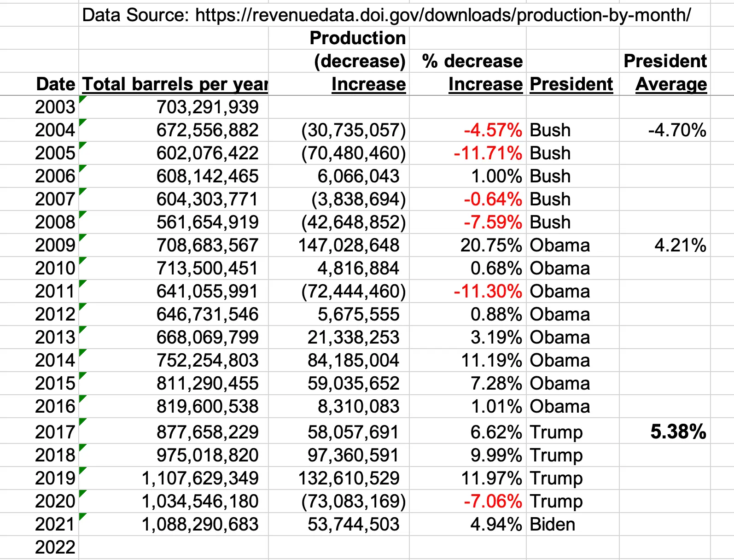Viewport: 734px width, 560px height.
Task: Click the President Average header cell
Action: 665,73
